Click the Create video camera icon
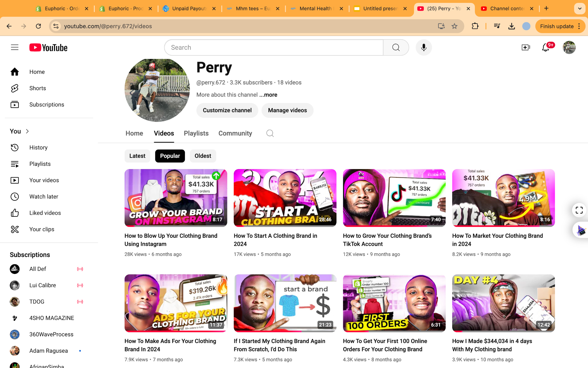 [526, 47]
